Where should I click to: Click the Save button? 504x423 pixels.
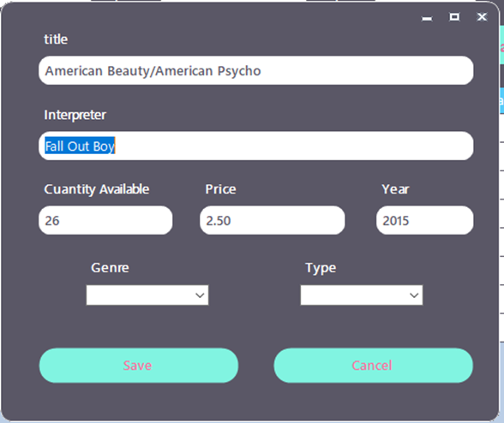pyautogui.click(x=139, y=366)
